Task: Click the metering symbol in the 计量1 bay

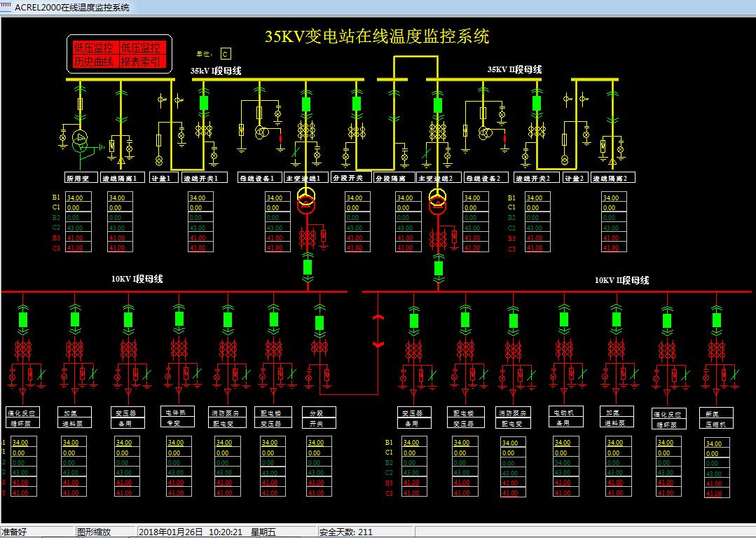Action: tap(159, 160)
